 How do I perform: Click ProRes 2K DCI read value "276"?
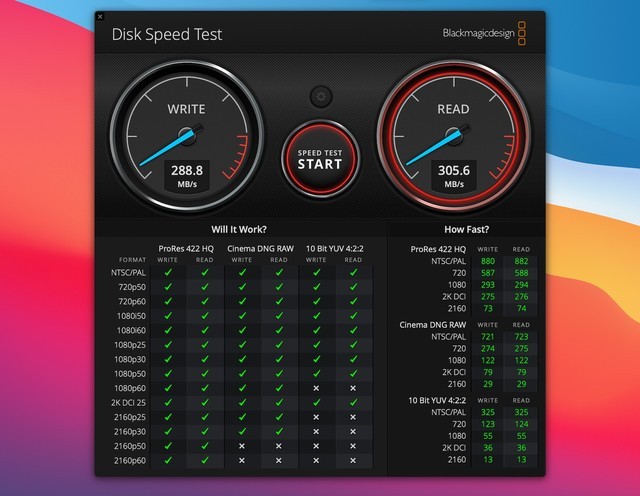pyautogui.click(x=521, y=296)
